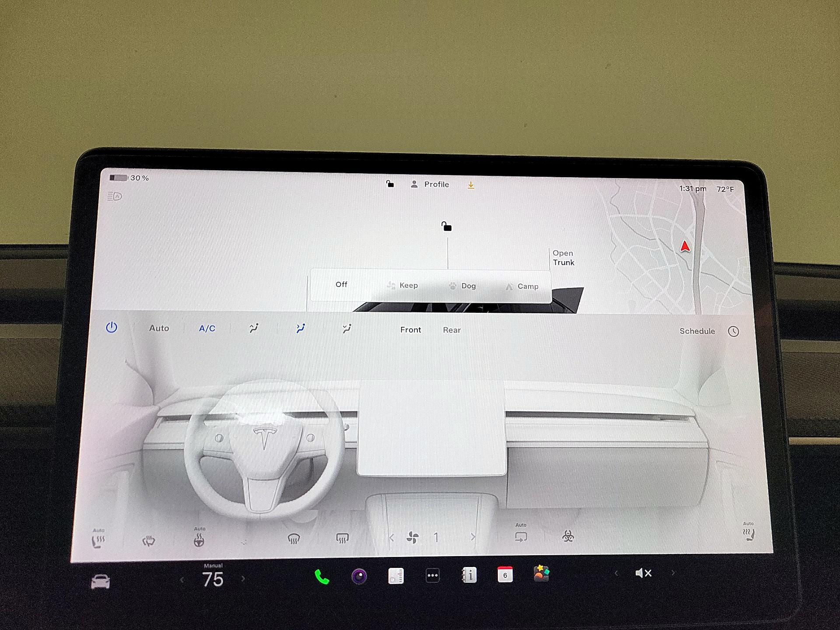Enable Auto climate mode

pyautogui.click(x=159, y=328)
